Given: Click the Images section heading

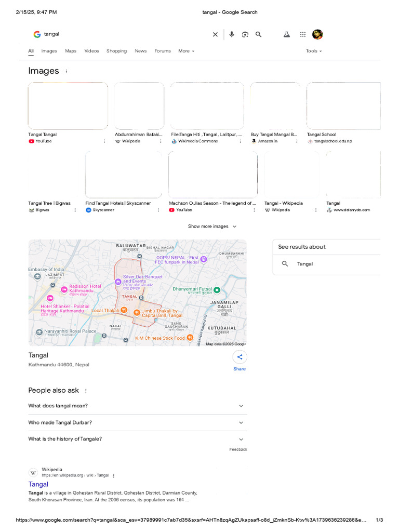Looking at the screenshot, I should coord(44,71).
